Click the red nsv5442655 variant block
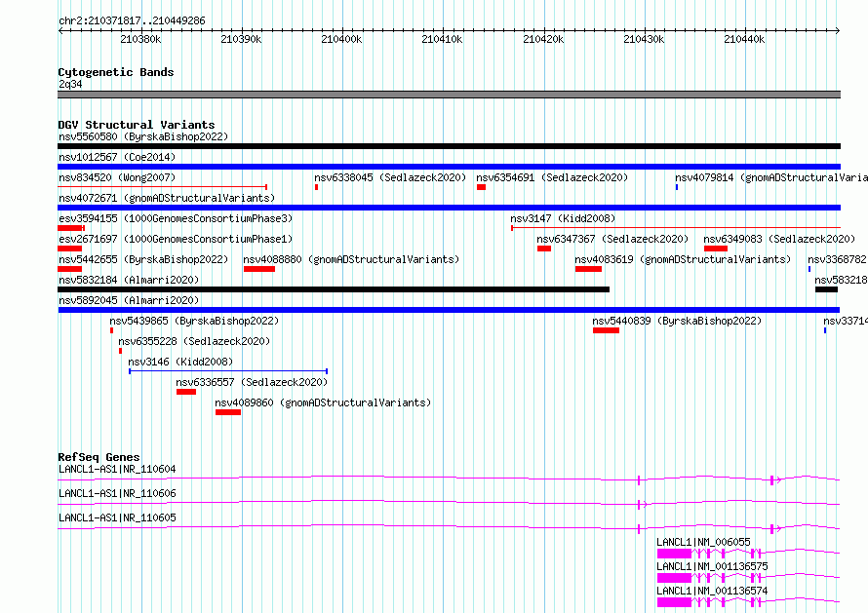Viewport: 868px width, 613px height. (70, 269)
